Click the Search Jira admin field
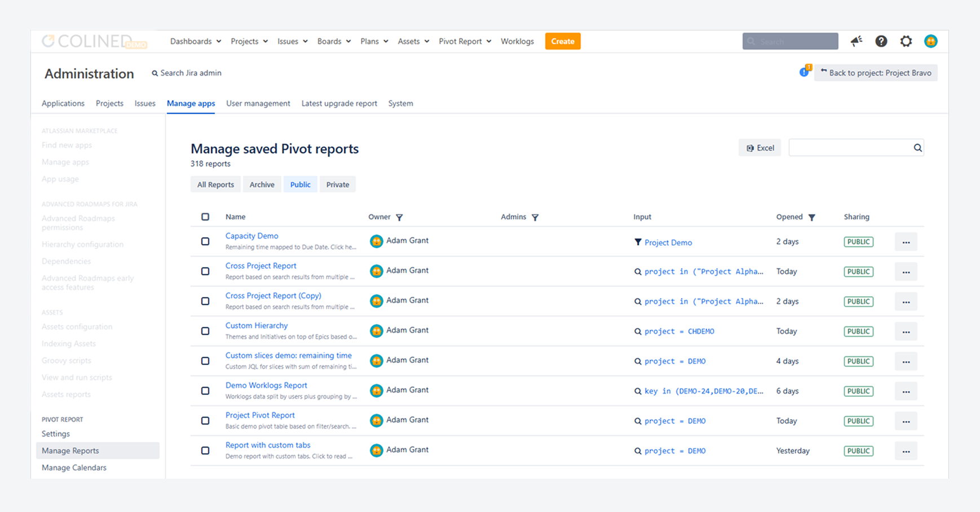 coord(187,73)
